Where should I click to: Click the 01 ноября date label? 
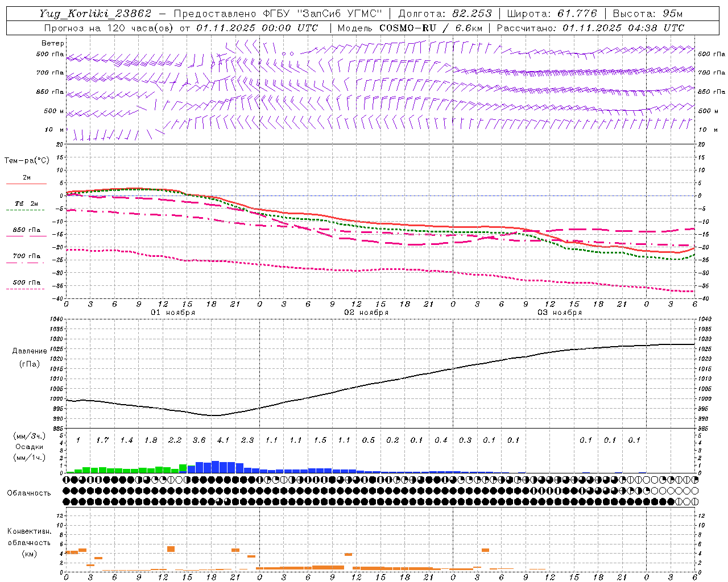point(173,313)
